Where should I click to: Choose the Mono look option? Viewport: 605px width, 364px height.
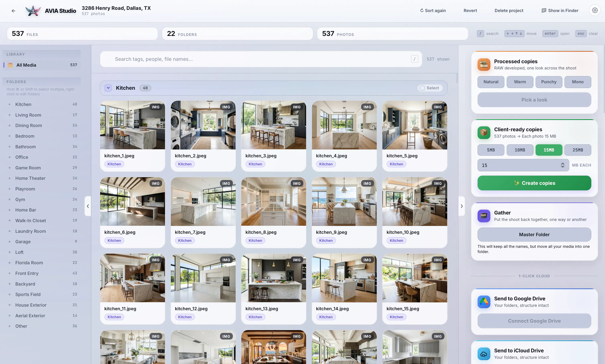(x=577, y=82)
